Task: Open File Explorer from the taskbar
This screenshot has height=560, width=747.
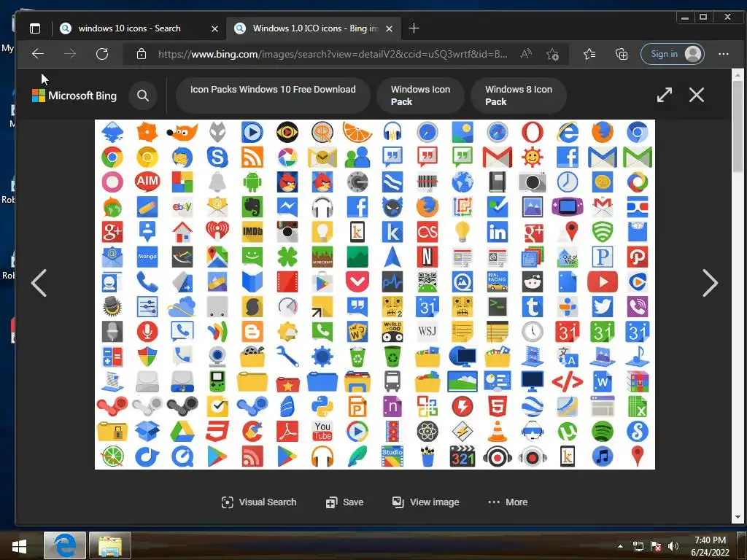Action: coord(110,545)
